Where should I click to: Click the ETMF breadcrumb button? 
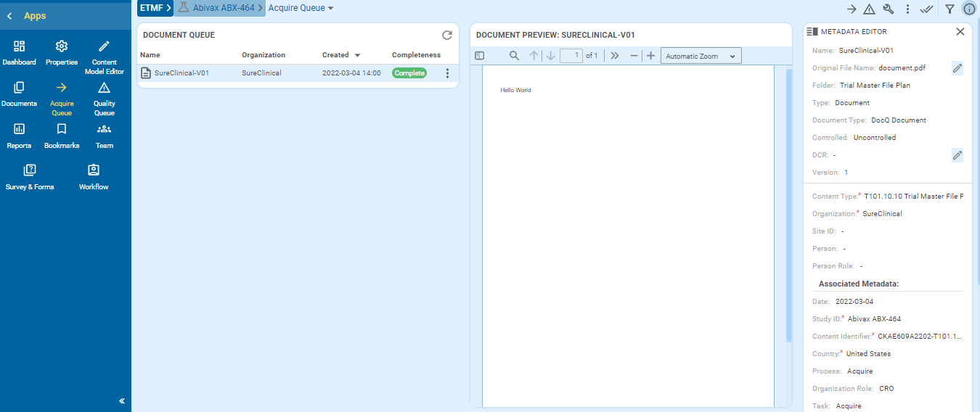(x=155, y=8)
